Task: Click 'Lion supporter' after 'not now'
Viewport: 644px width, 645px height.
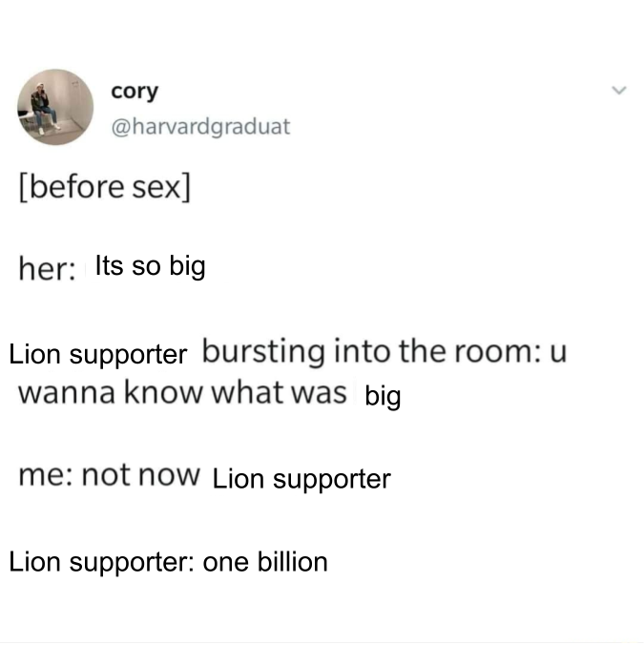Action: (301, 480)
